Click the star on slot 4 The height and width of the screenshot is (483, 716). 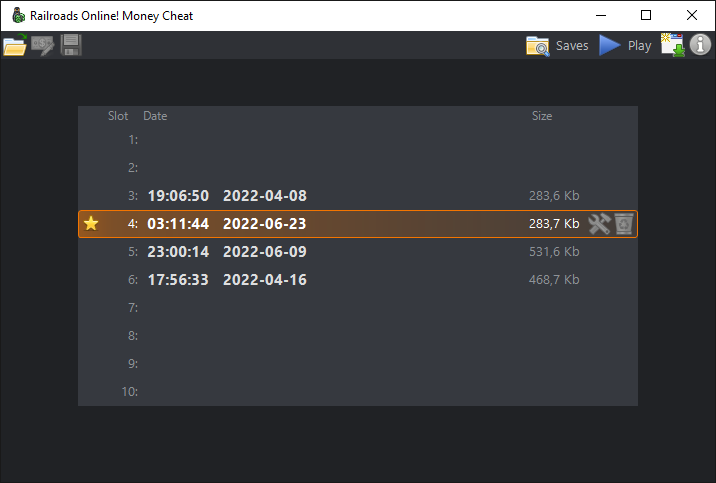91,224
